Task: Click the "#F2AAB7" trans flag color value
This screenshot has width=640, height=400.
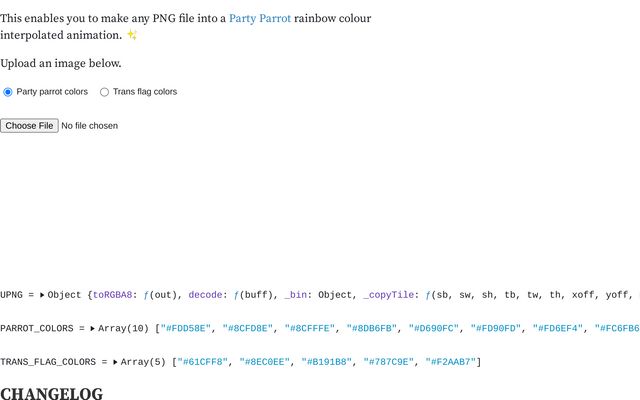Action: (x=451, y=362)
